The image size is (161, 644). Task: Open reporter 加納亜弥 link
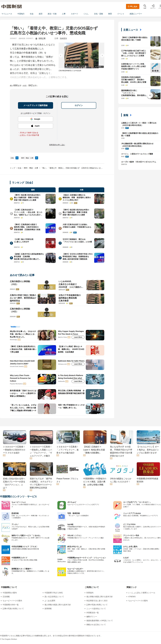(x=63, y=38)
